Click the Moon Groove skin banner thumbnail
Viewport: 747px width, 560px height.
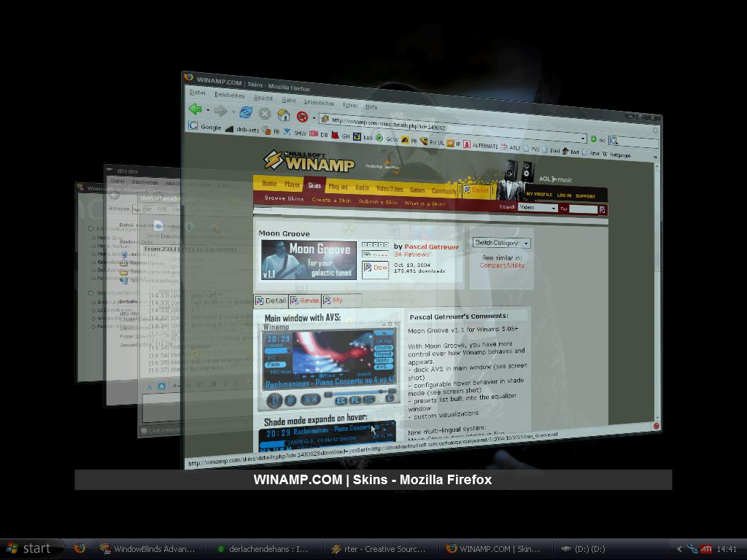pos(309,260)
